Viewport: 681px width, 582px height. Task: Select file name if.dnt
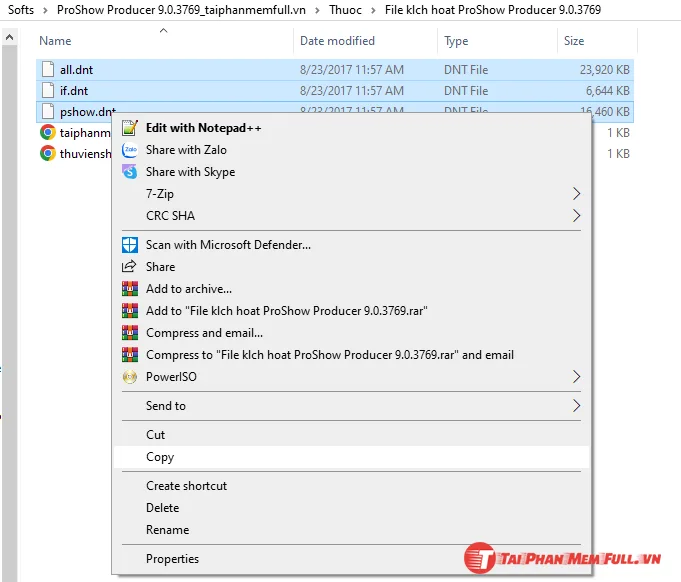[74, 91]
